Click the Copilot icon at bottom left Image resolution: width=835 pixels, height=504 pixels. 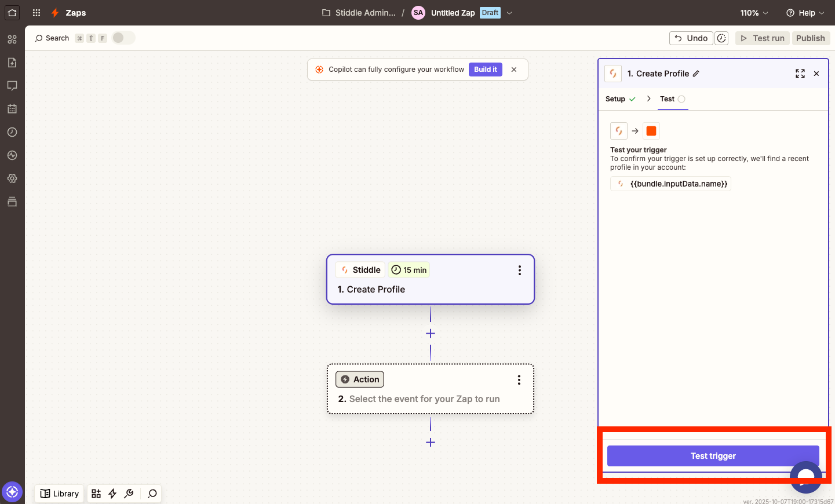12,492
